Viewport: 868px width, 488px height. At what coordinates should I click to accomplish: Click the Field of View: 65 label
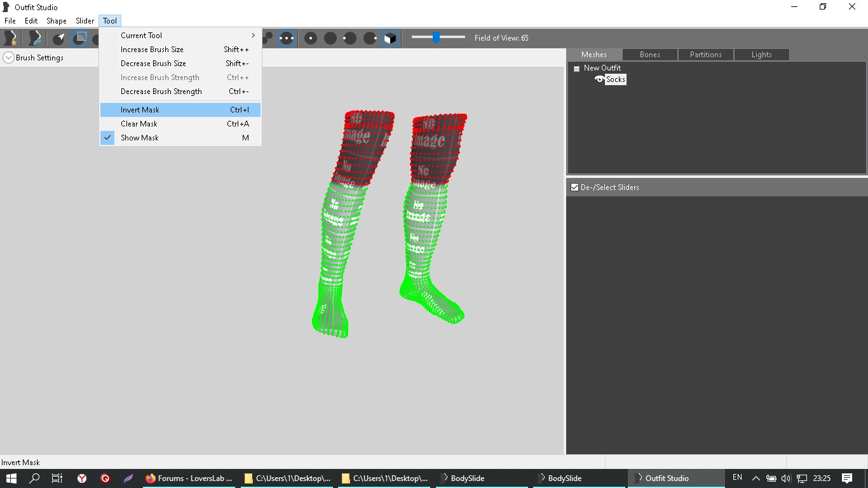pos(501,38)
